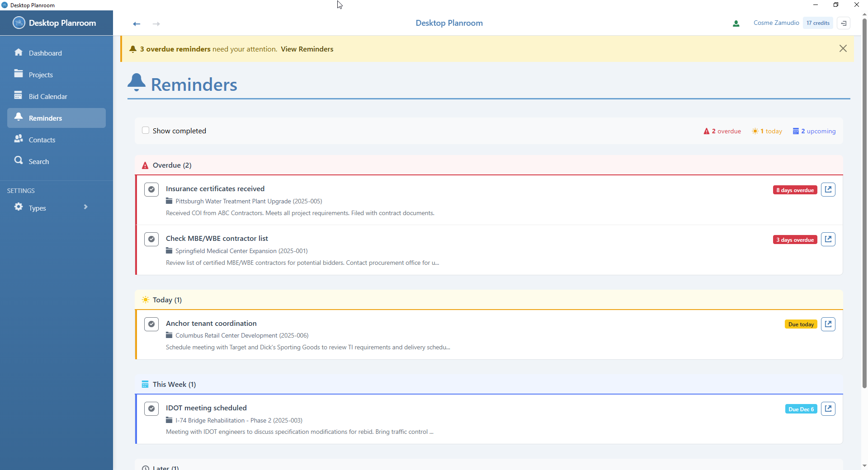
Task: Open Insurance certificates reminder external link icon
Action: [828, 190]
